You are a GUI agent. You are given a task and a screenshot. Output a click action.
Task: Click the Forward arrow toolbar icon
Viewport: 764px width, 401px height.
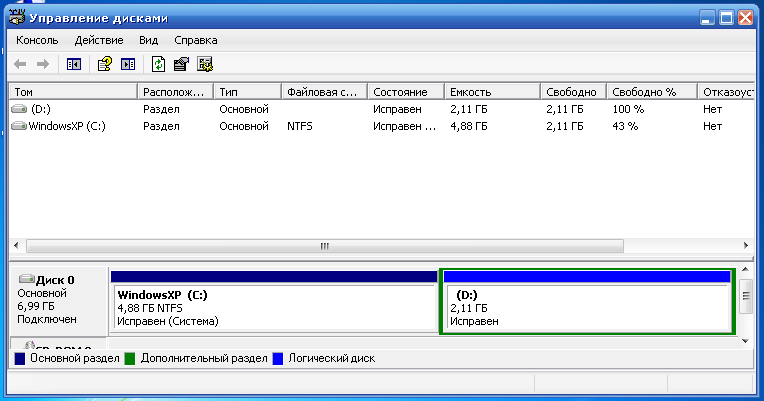point(43,64)
